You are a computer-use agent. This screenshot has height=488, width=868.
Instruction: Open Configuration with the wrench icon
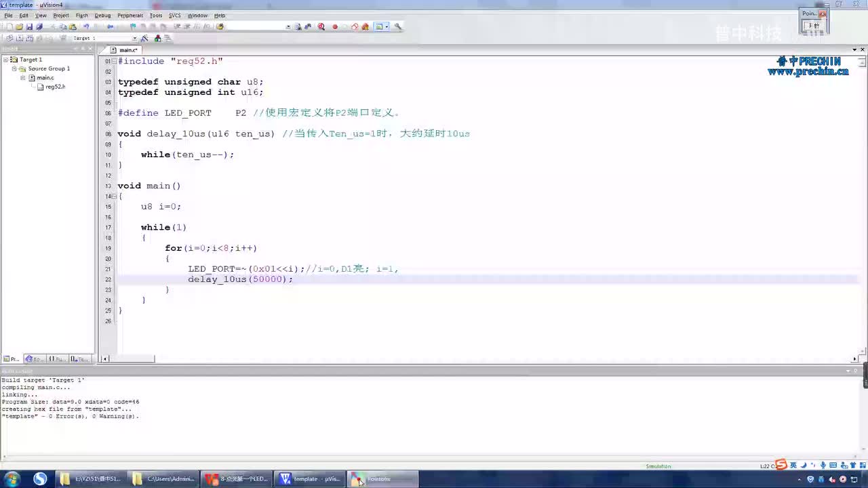(398, 26)
